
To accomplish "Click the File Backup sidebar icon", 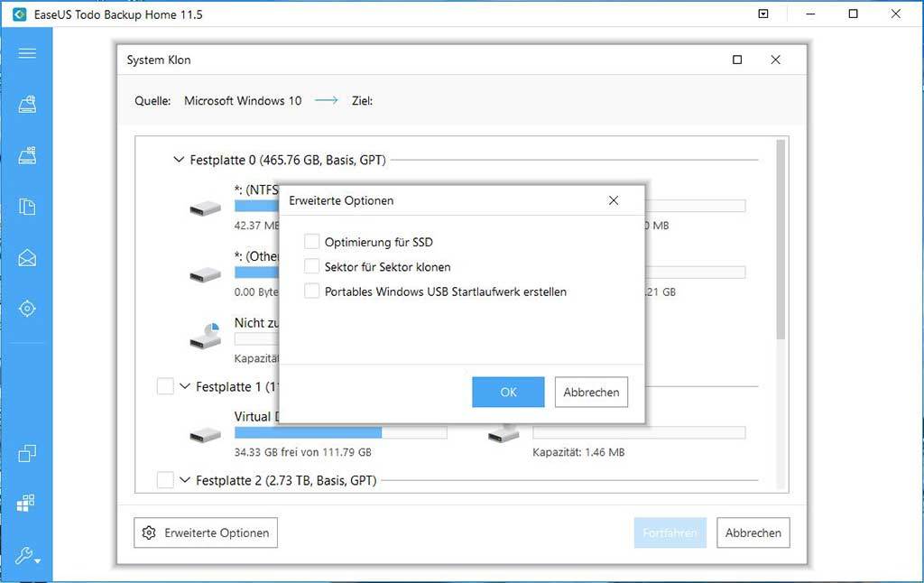I will [x=27, y=207].
